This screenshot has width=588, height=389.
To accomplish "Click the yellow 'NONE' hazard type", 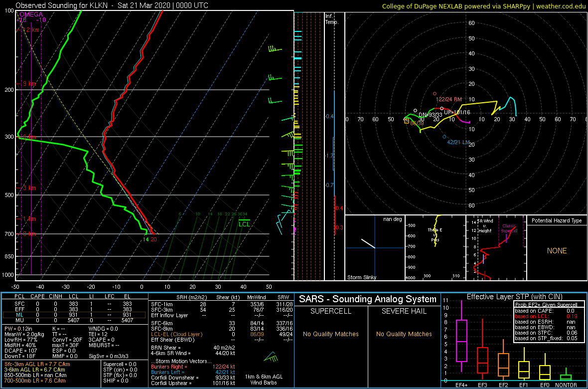I will pos(557,251).
